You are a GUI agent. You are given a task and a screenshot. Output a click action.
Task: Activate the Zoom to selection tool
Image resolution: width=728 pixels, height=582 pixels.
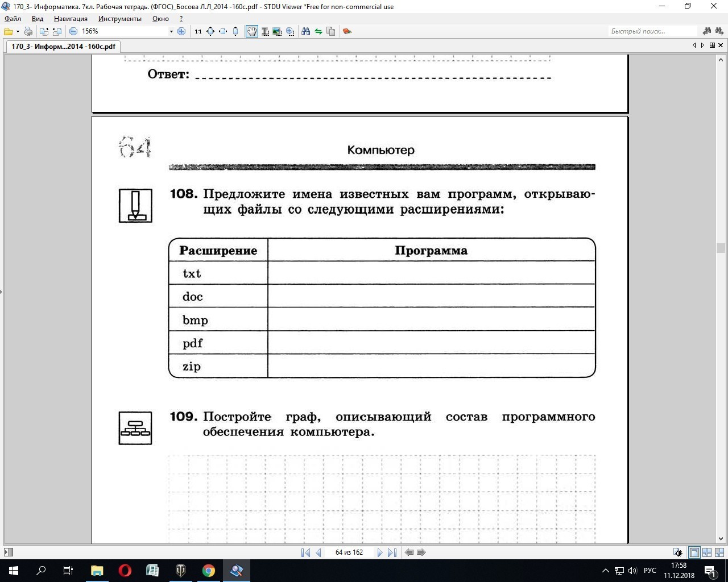pos(290,31)
